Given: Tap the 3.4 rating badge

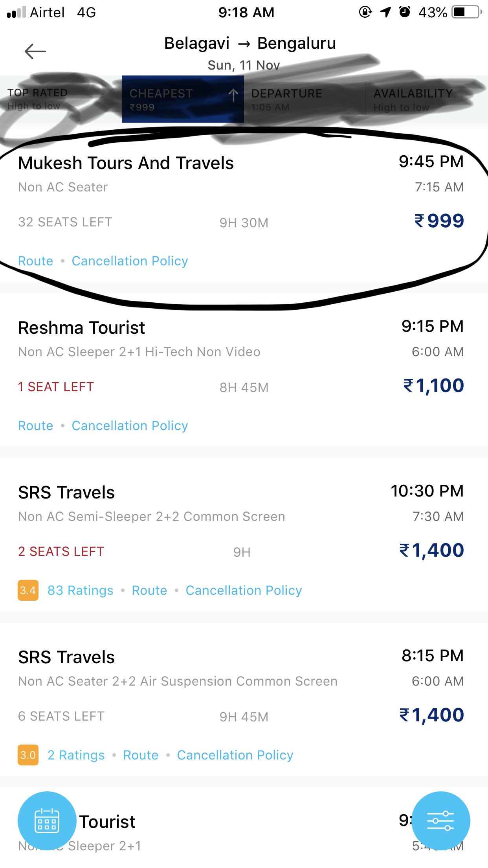Looking at the screenshot, I should 28,590.
